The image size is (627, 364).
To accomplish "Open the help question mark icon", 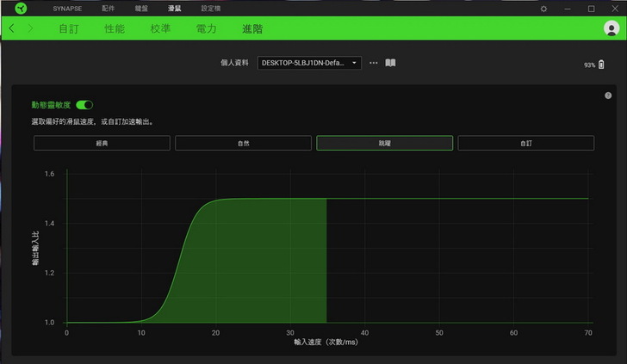I will tap(608, 96).
